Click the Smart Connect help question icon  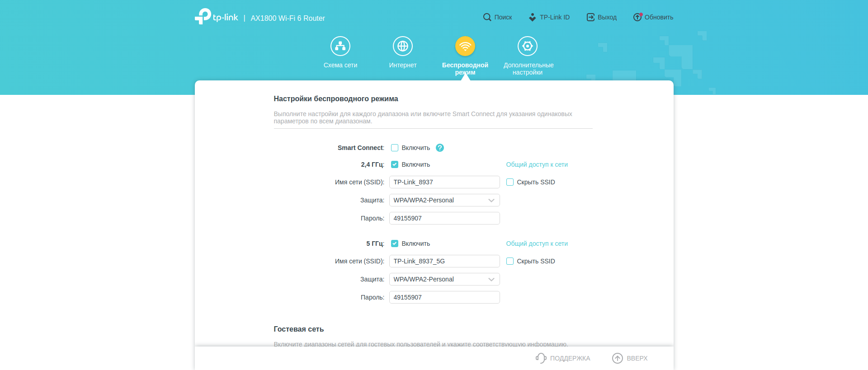[x=439, y=148]
